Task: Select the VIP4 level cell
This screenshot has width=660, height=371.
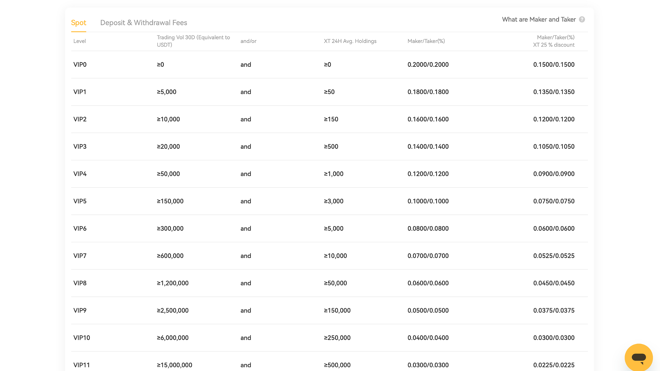Action: click(x=80, y=174)
